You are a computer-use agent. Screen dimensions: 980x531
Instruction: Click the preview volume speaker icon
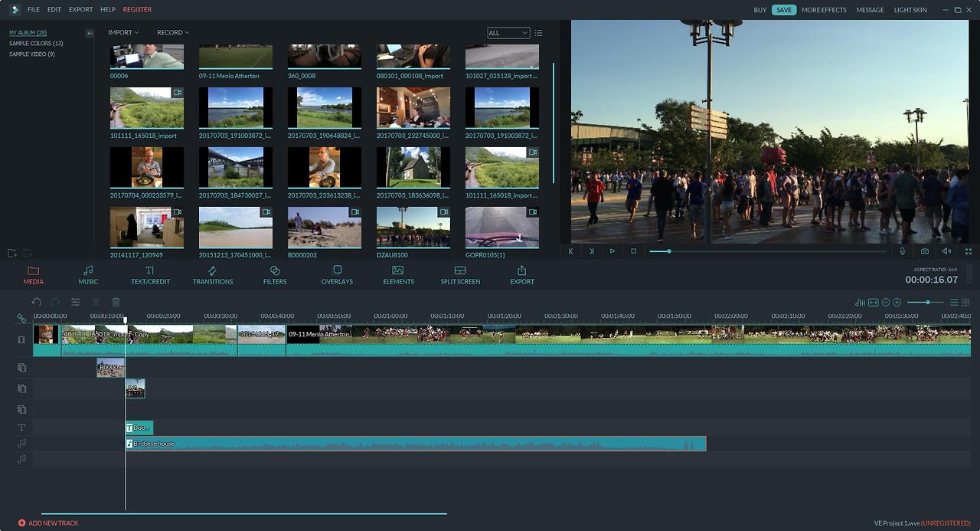[x=946, y=251]
